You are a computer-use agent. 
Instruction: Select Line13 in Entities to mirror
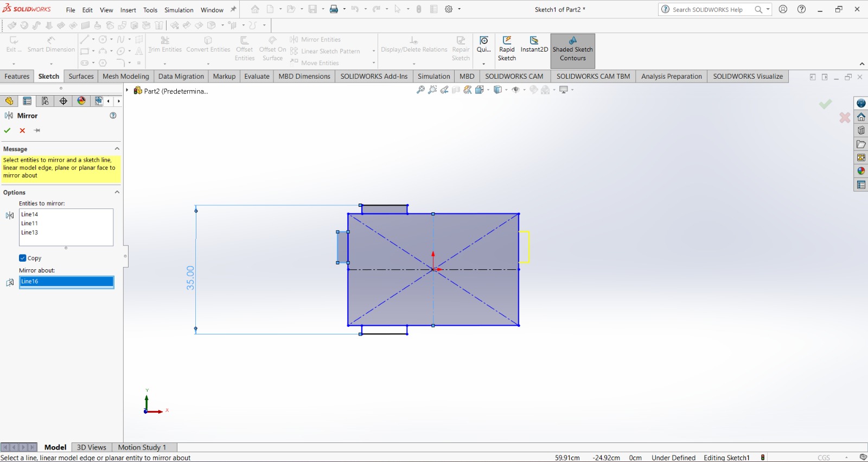30,232
